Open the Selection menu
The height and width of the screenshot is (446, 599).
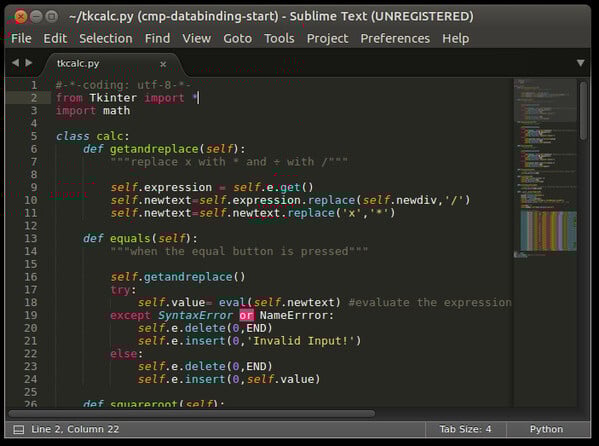point(106,38)
